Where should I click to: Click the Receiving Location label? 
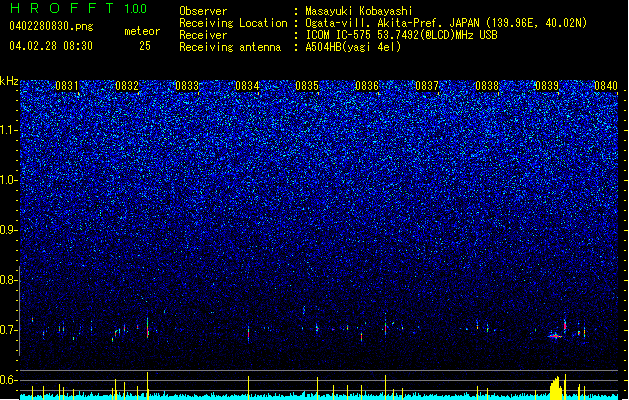(x=233, y=23)
